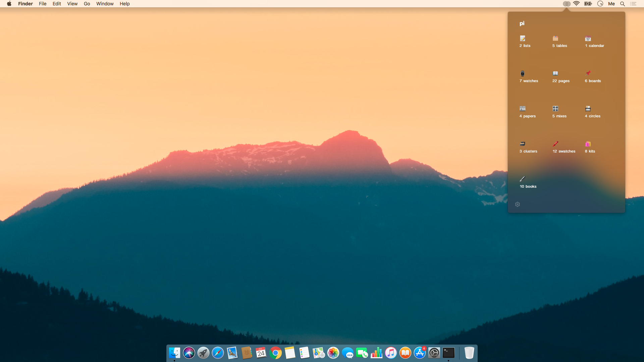Image resolution: width=644 pixels, height=362 pixels.
Task: Open the '5 tables' folder icon
Action: coord(555,39)
